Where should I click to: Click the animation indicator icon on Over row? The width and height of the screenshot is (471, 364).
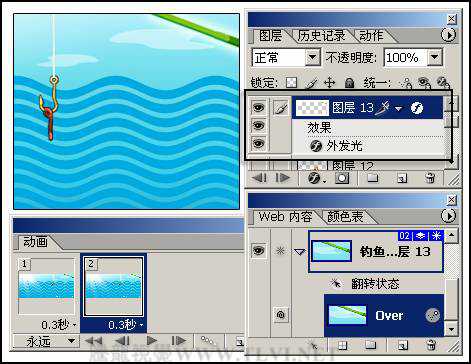pyautogui.click(x=432, y=315)
